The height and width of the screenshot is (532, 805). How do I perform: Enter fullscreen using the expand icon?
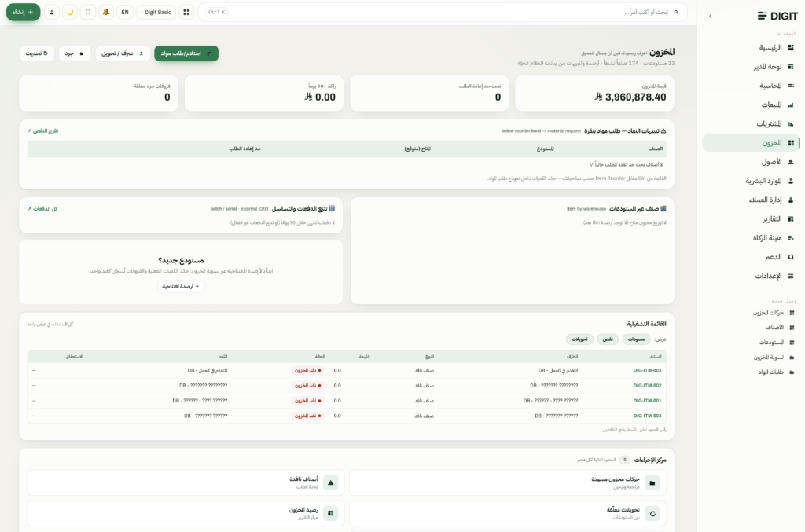(88, 12)
